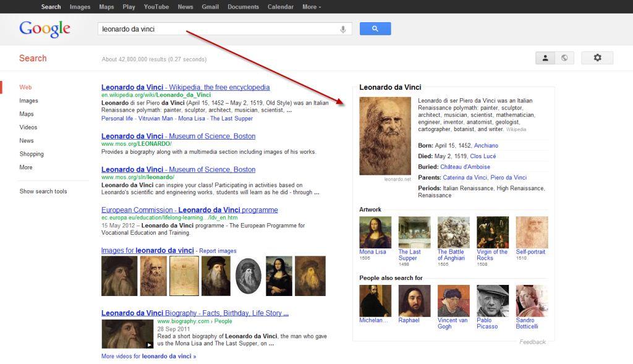Follow the Château d'Amboise link
Viewport: 633px width, 364px height.
tap(465, 167)
